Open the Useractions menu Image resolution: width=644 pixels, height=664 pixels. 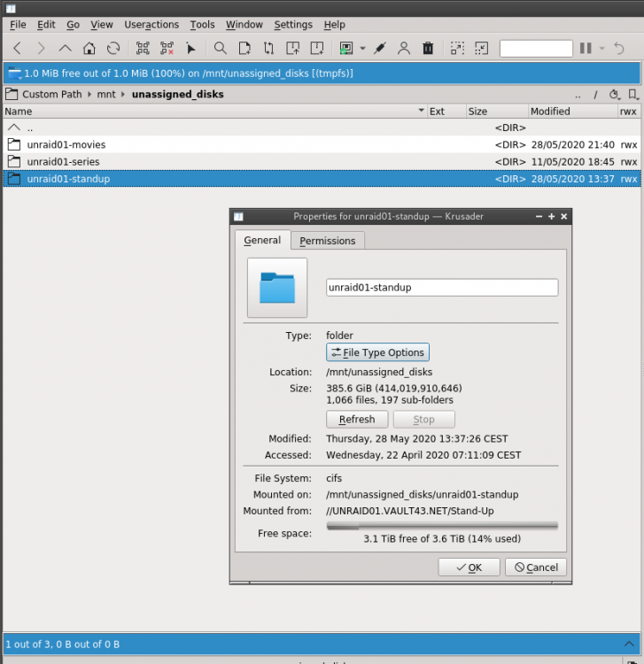151,25
